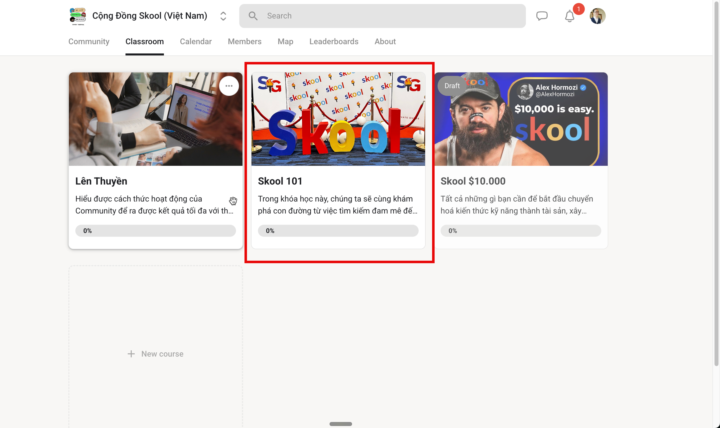Open the Skool 101 course thumbnail
The width and height of the screenshot is (720, 428).
coord(338,119)
